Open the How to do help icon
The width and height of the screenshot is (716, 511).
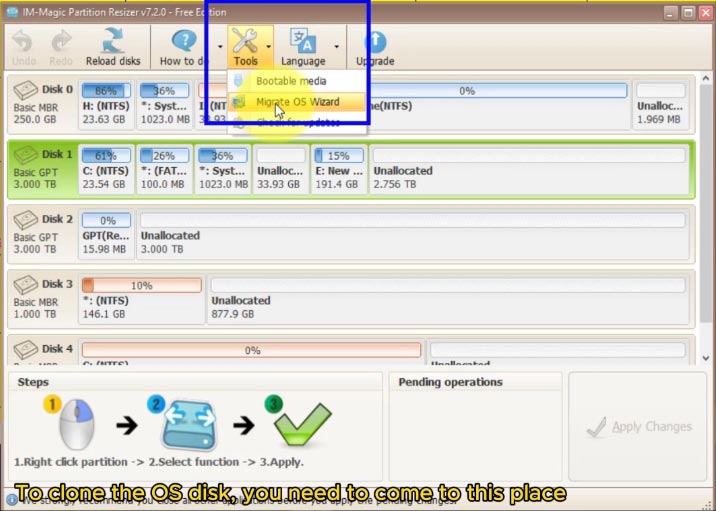(x=184, y=41)
